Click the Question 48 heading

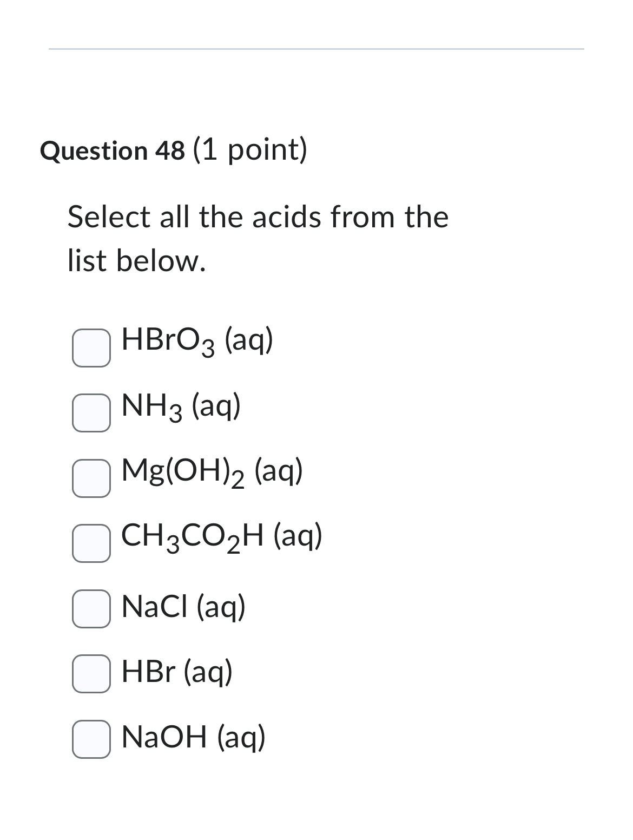point(174,151)
